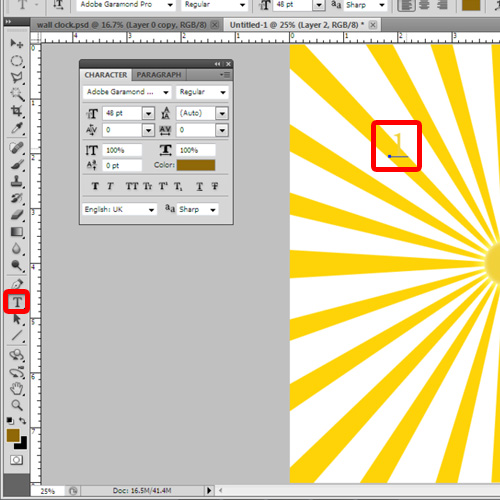Toggle Subscript in Character panel

178,186
